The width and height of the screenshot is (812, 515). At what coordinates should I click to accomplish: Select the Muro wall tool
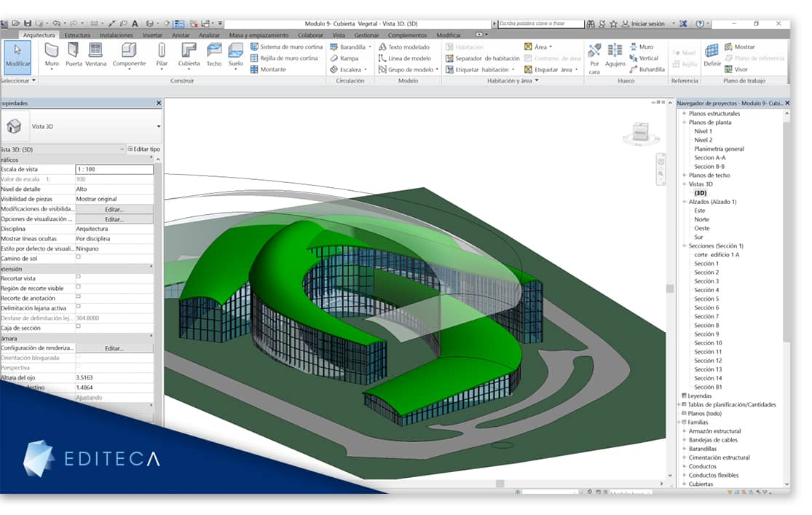(x=52, y=55)
